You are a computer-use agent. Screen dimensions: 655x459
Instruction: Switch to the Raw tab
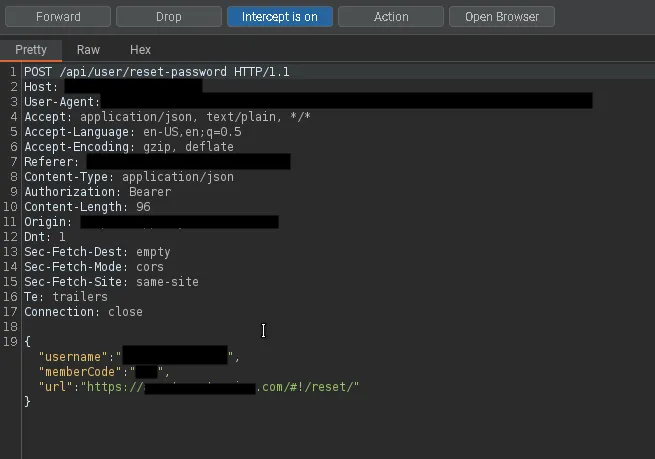(88, 50)
